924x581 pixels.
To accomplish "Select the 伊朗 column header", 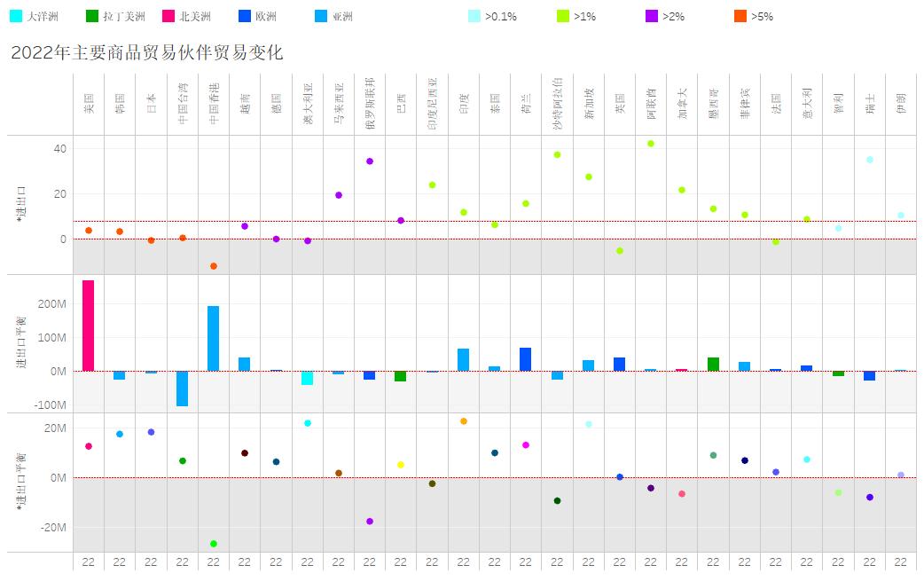I will [901, 104].
